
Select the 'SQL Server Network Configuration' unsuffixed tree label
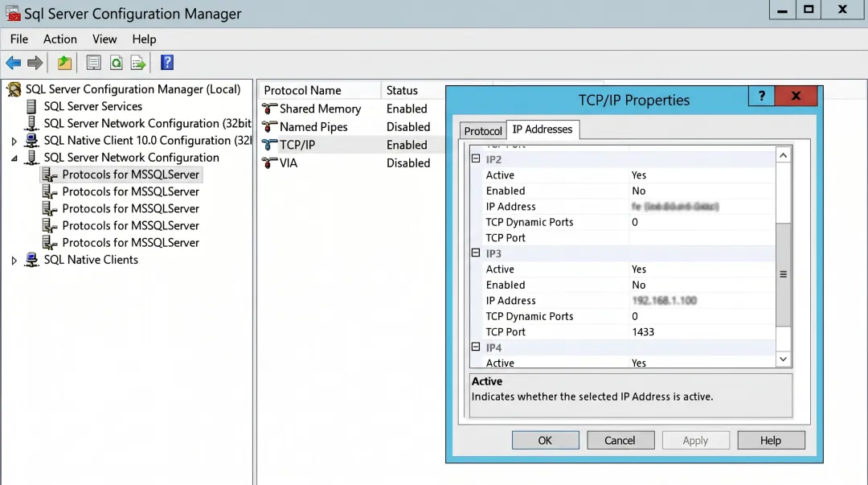[131, 158]
